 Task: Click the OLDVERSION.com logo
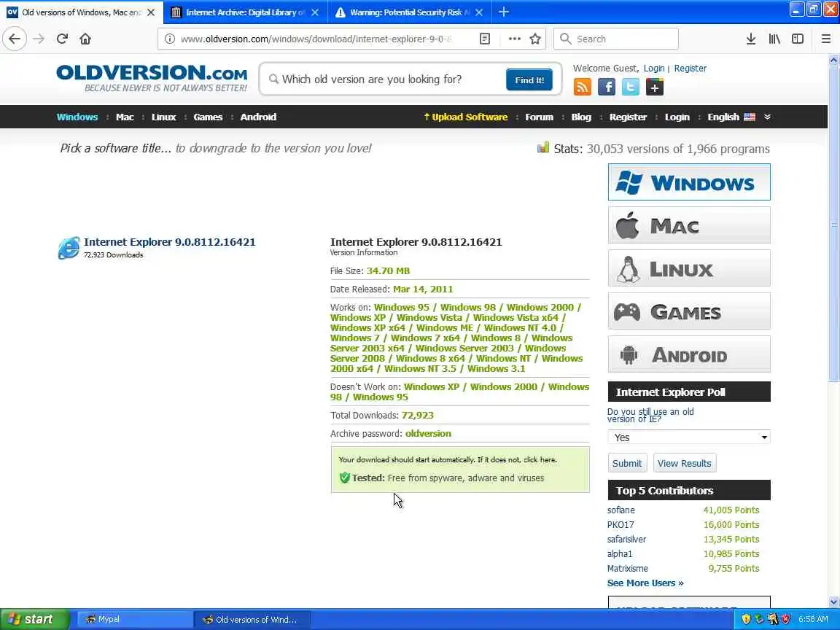click(x=152, y=78)
